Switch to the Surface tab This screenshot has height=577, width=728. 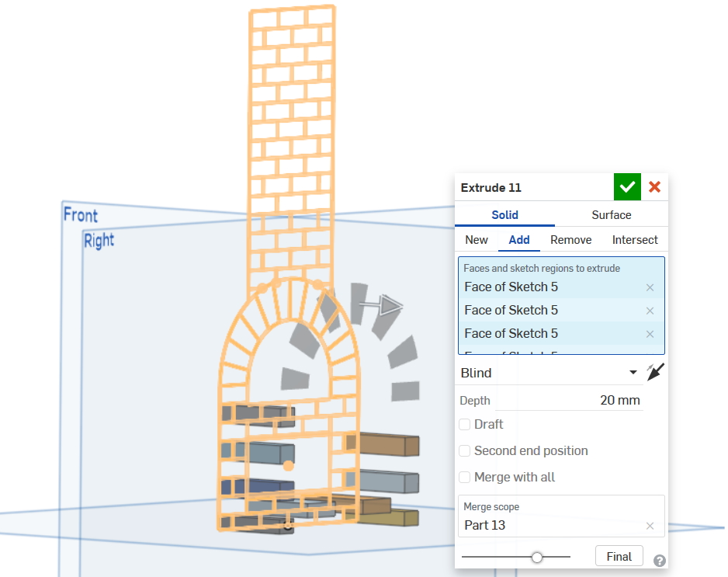[611, 215]
